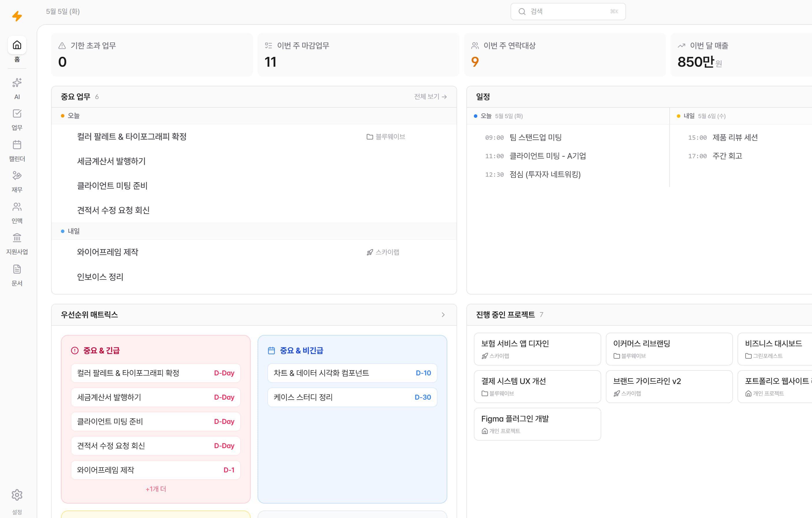Open 지원사업 building icon in sidebar
Viewport: 812px width, 518px height.
(17, 238)
